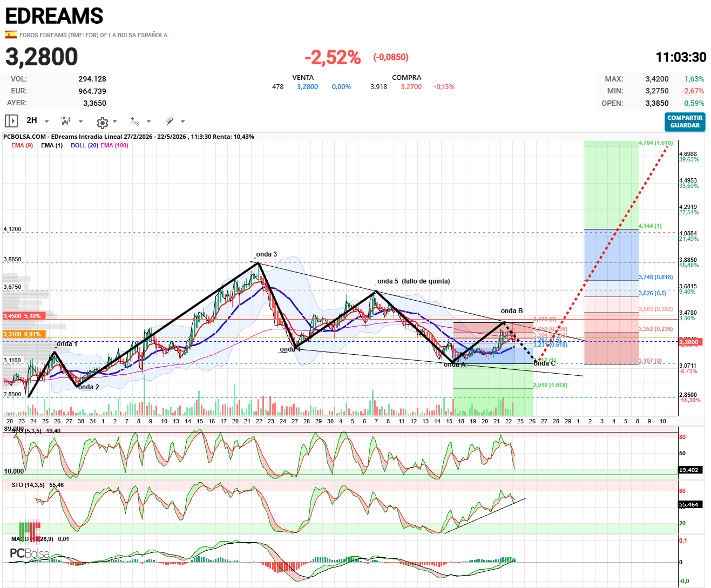The width and height of the screenshot is (711, 588).
Task: Click the MIN value 3,2750
Action: tap(657, 91)
